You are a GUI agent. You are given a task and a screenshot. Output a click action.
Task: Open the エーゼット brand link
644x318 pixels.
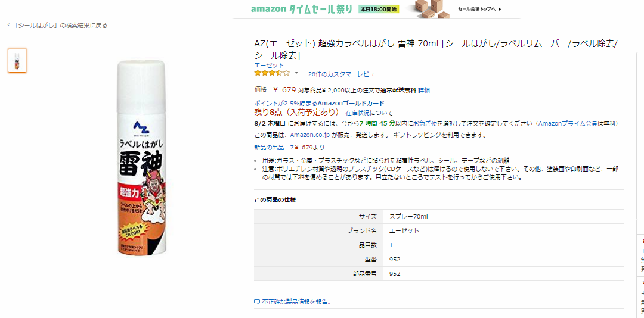269,65
